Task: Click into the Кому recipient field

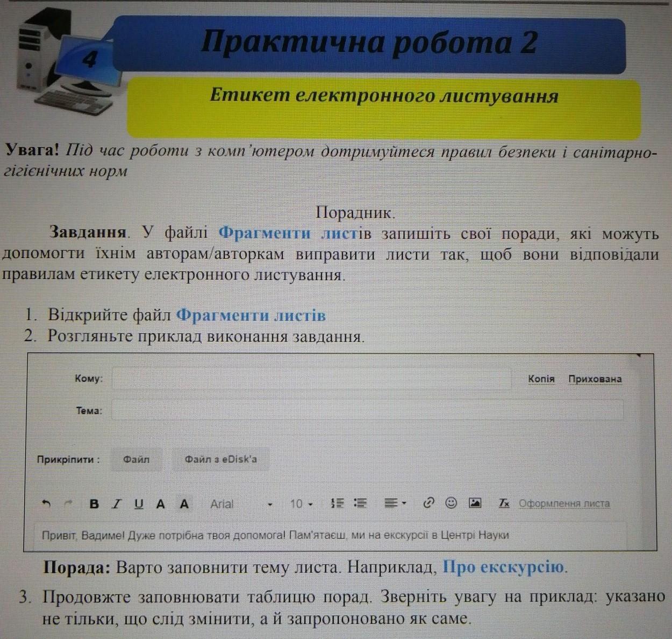Action: [x=311, y=379]
